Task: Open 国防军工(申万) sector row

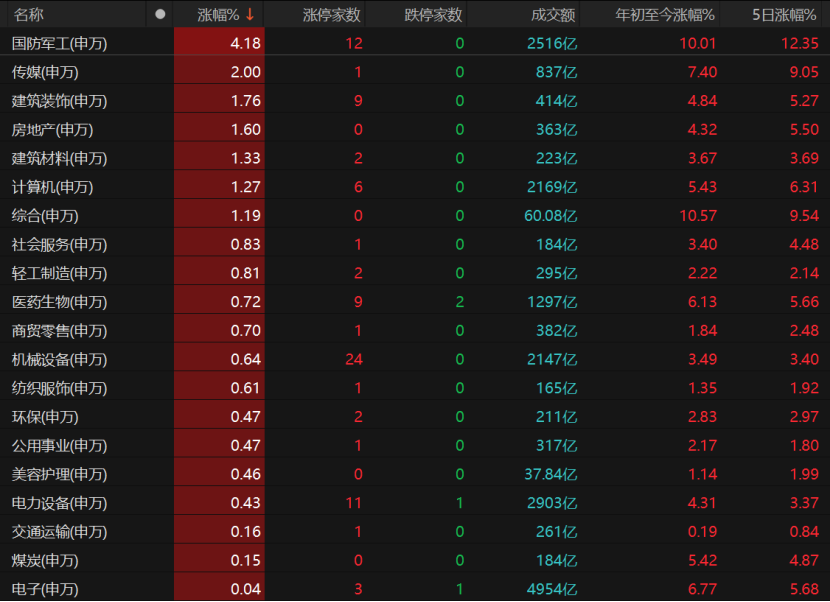Action: pyautogui.click(x=59, y=44)
